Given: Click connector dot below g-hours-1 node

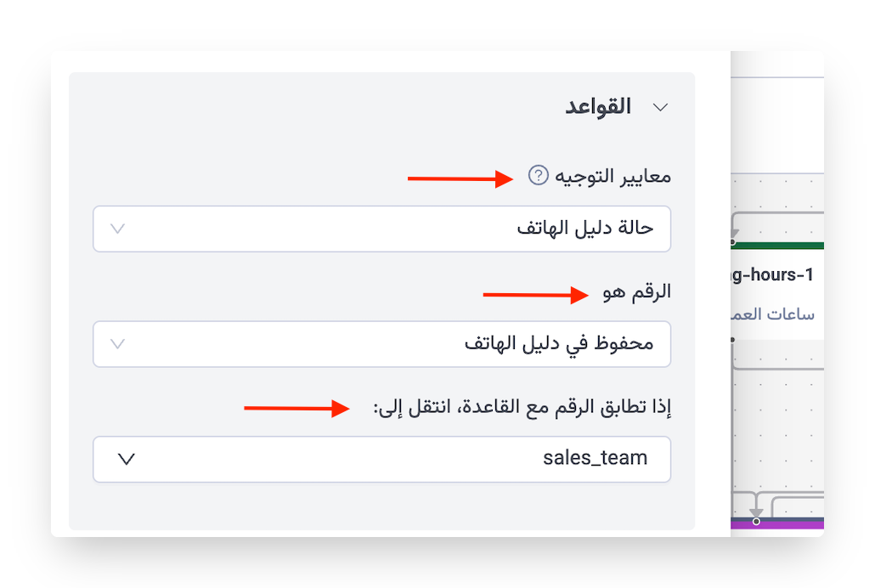Looking at the screenshot, I should [x=732, y=340].
